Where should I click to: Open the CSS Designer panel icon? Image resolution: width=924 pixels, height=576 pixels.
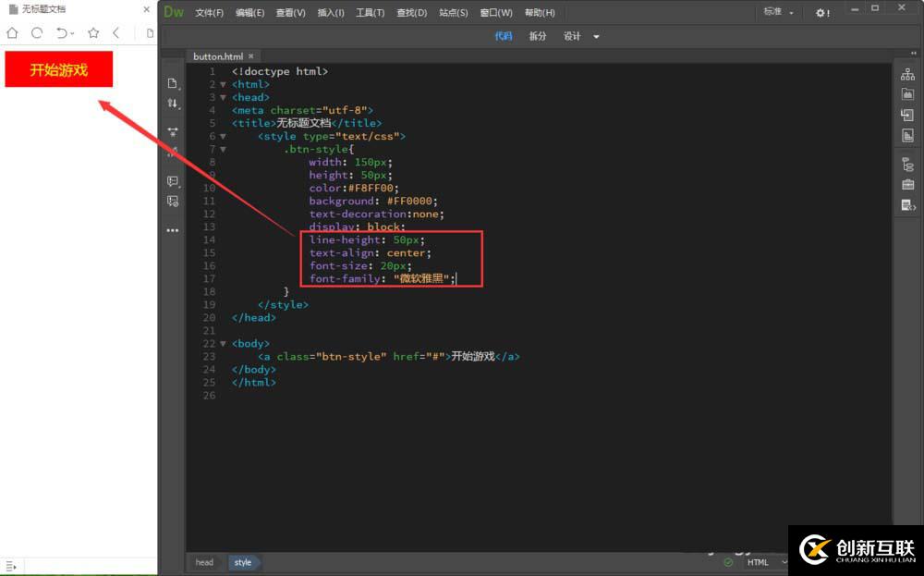click(x=907, y=136)
